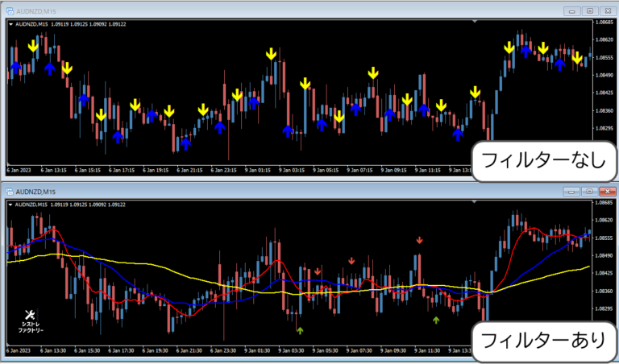This screenshot has height=364, width=619.
Task: Click the chart icon in the lower window title bar
Action: coord(10,192)
